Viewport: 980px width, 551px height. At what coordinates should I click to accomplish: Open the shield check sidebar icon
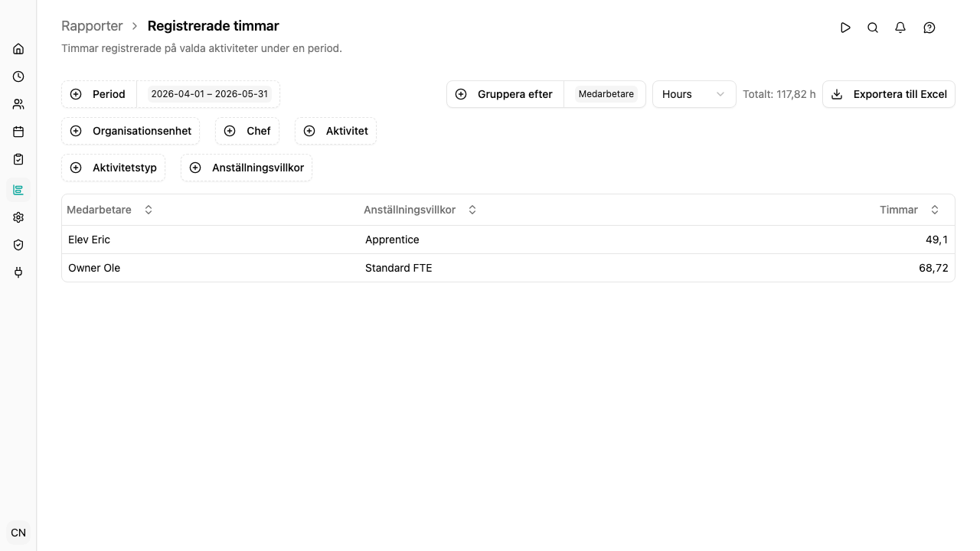point(18,245)
